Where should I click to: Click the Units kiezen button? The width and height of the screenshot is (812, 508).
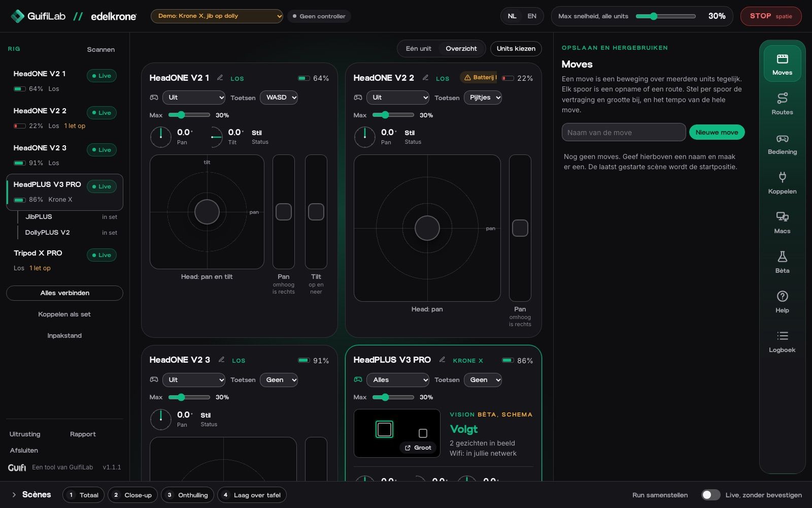[x=516, y=49]
